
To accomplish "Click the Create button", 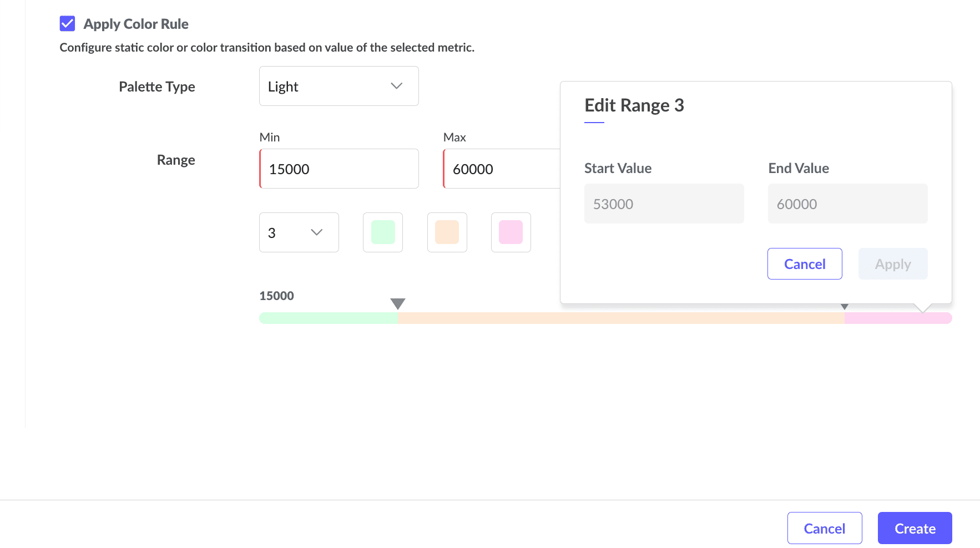I will pyautogui.click(x=915, y=528).
